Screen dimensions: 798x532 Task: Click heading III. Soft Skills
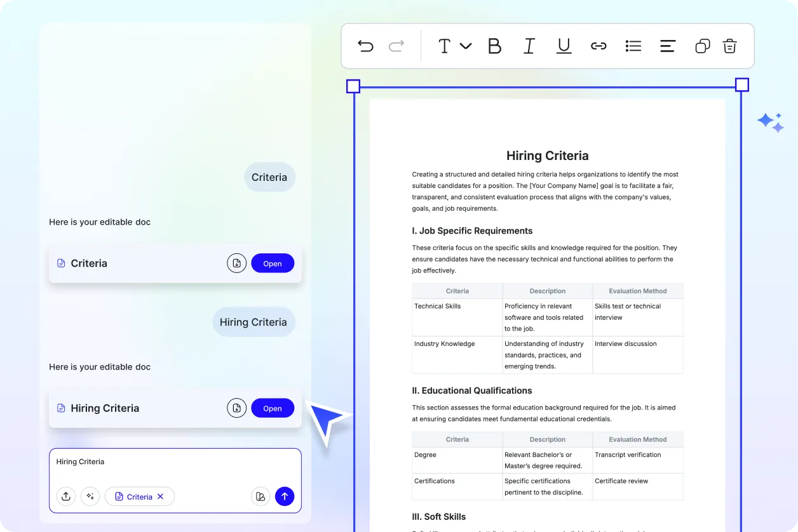[439, 517]
